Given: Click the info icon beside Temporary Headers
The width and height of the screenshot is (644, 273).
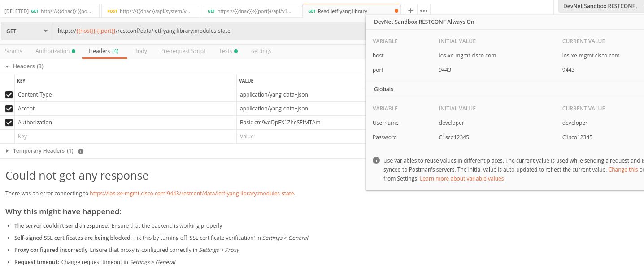Looking at the screenshot, I should point(81,151).
